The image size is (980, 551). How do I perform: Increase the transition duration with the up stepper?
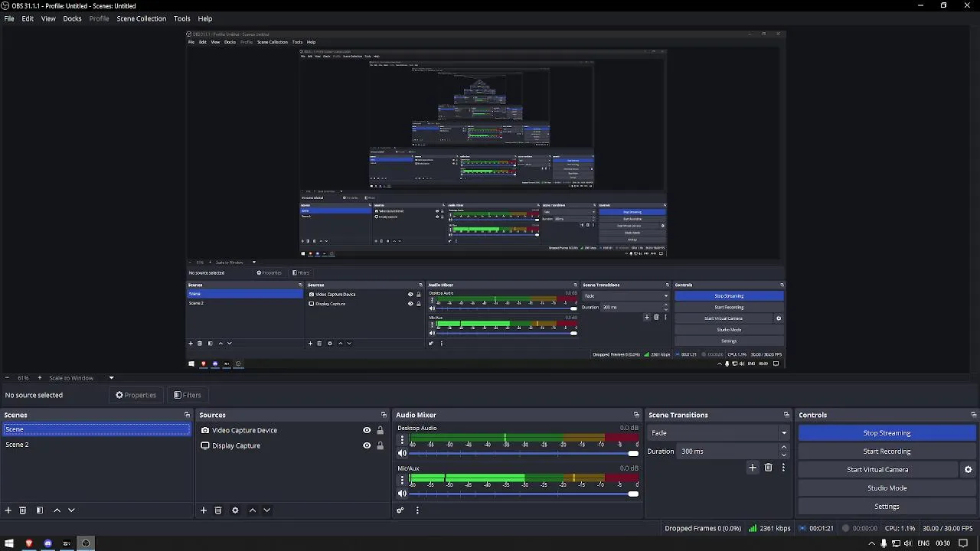[783, 448]
